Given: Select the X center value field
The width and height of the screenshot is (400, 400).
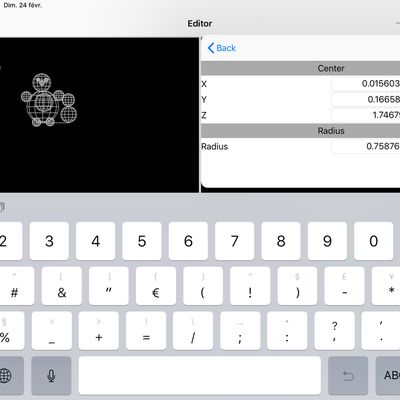Looking at the screenshot, I should 366,84.
